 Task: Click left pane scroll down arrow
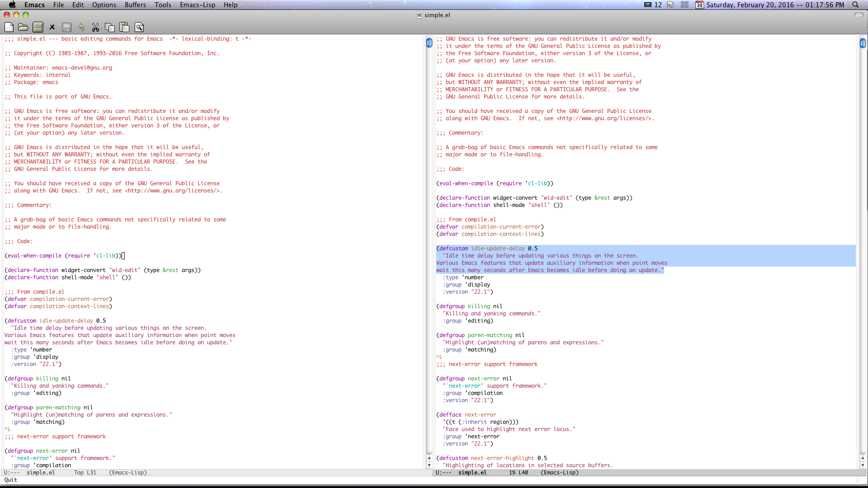pyautogui.click(x=429, y=465)
